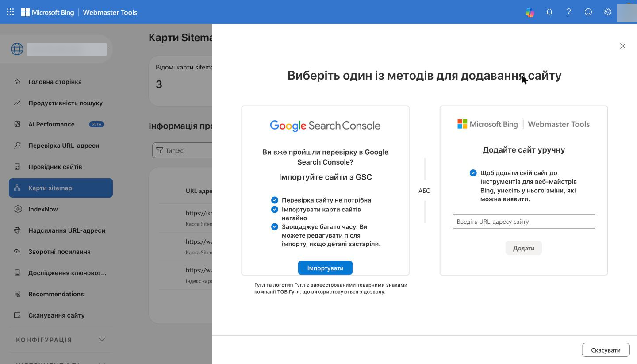Click the checkmark beside Імпортувати карти сайтів негайно
Screen dimensions: 637x364
(x=275, y=209)
